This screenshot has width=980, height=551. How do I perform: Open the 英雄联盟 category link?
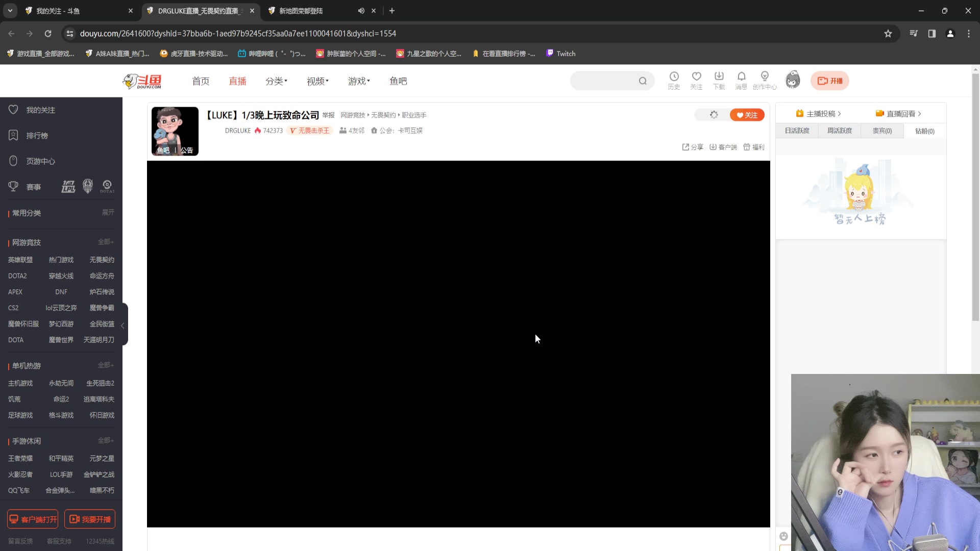20,260
